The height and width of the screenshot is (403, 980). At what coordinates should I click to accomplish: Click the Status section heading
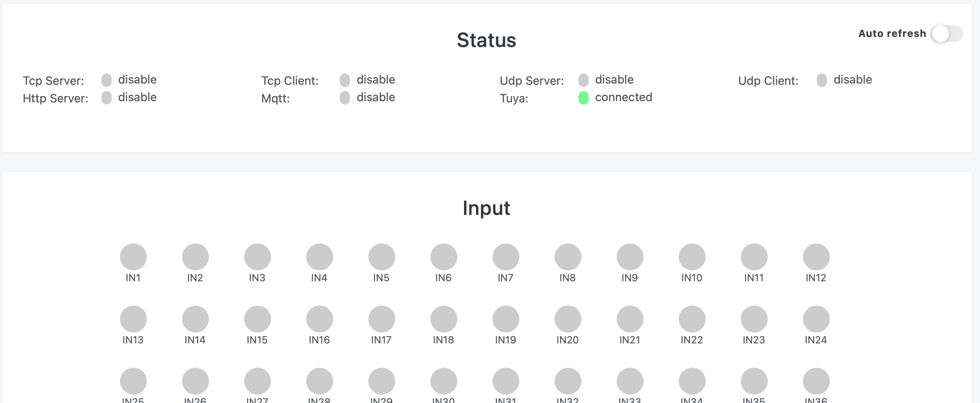click(486, 40)
